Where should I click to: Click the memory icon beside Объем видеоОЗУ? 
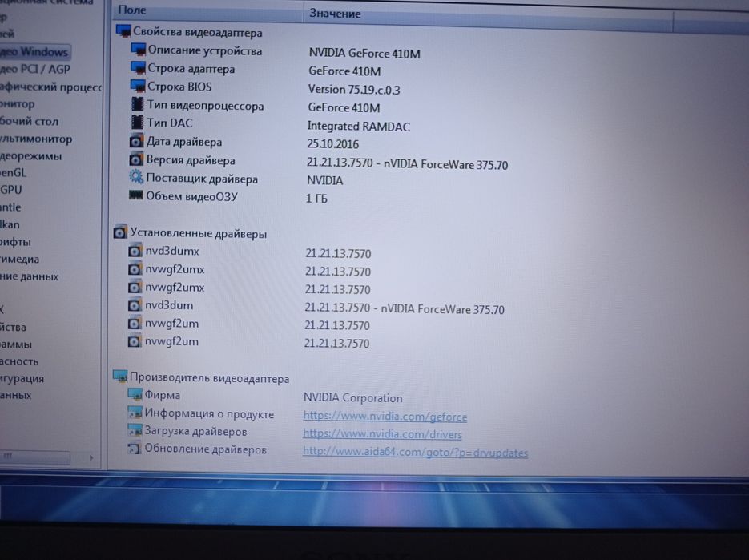coord(135,195)
